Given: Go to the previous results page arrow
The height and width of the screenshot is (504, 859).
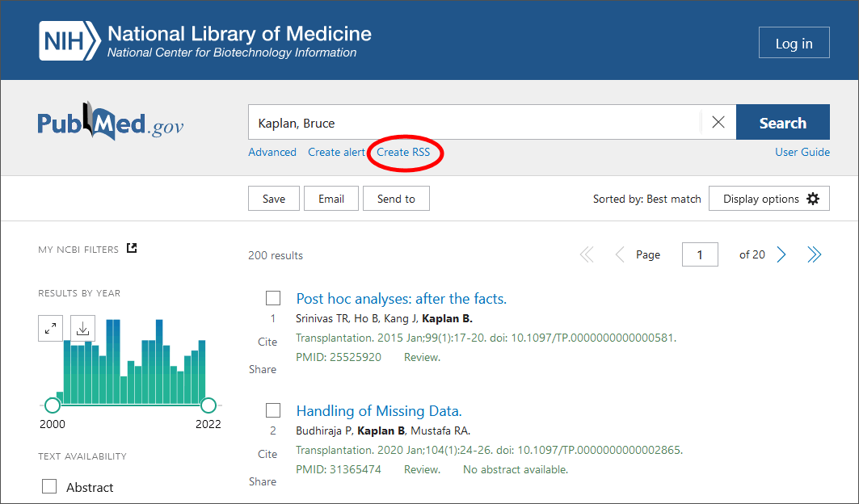Looking at the screenshot, I should click(620, 254).
